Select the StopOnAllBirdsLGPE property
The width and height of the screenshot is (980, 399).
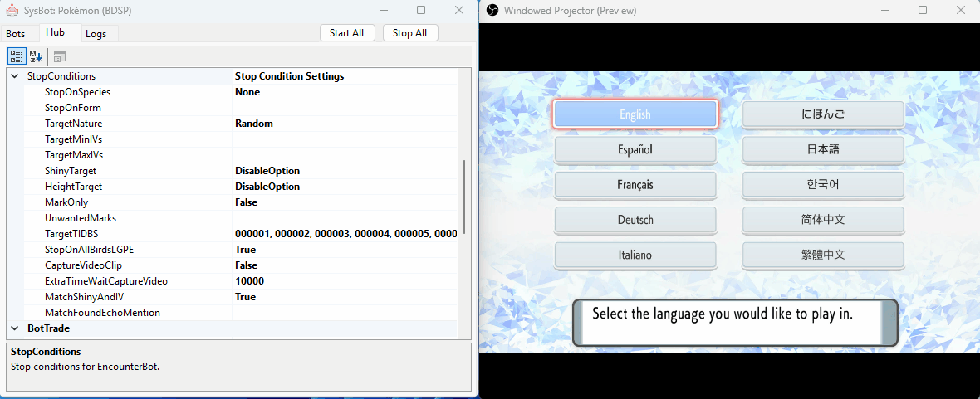pos(241,250)
